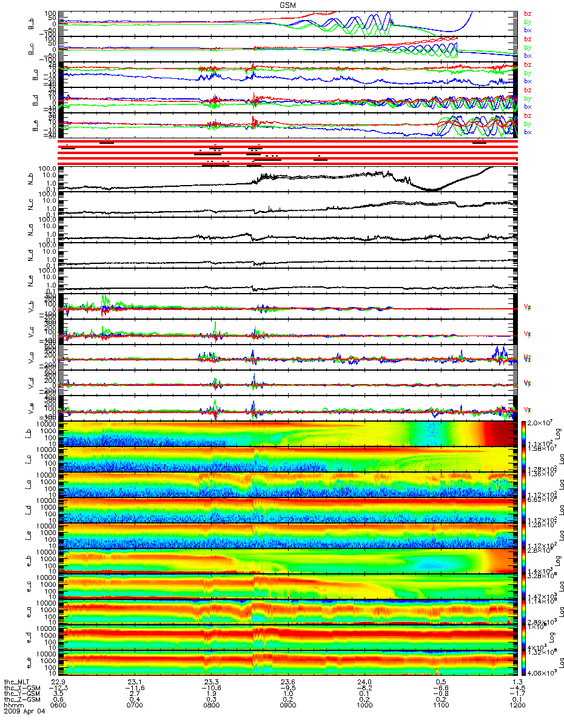Click the V_e velocity panel label
The height and width of the screenshot is (728, 564).
(x=30, y=408)
